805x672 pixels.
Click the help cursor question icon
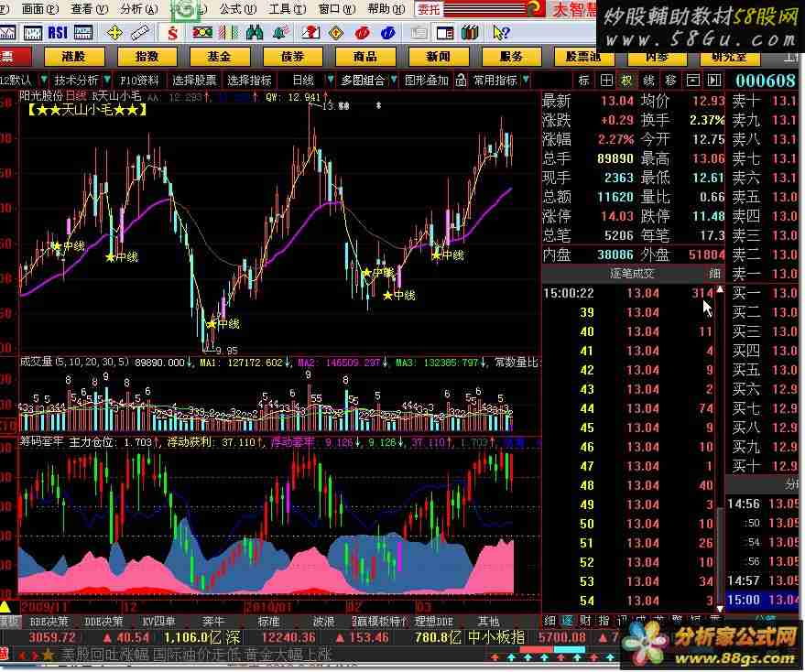pyautogui.click(x=501, y=33)
